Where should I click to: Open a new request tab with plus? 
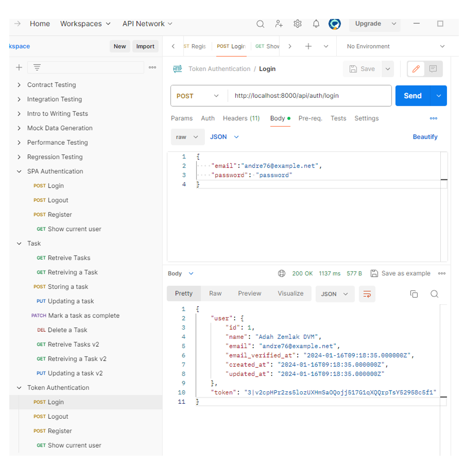pyautogui.click(x=309, y=46)
